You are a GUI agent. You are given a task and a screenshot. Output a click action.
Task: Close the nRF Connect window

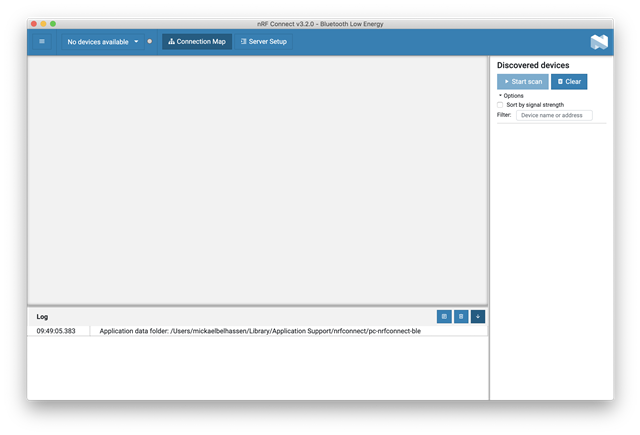point(34,24)
